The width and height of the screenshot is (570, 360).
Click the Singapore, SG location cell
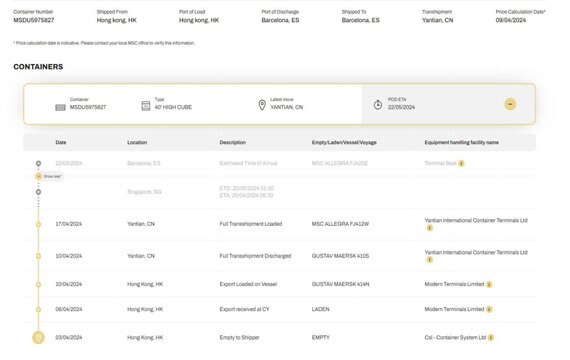(144, 192)
